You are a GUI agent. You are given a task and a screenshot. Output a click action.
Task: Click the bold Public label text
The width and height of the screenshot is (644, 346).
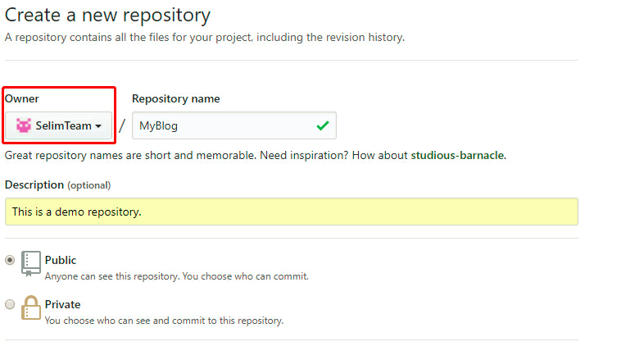(x=61, y=260)
